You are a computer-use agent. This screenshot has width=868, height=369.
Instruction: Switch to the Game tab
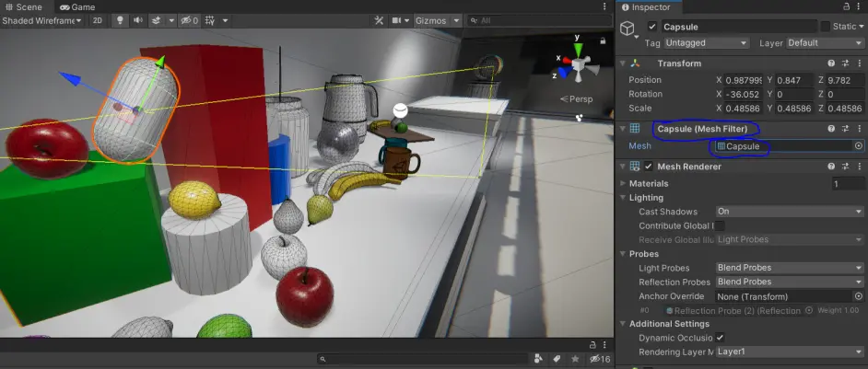coord(77,7)
